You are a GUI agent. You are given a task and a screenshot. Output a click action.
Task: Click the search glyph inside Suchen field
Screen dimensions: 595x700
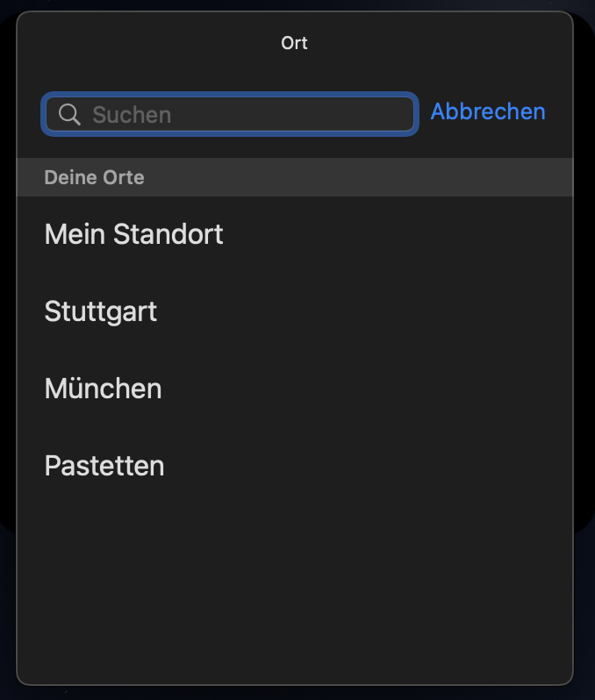(x=69, y=114)
